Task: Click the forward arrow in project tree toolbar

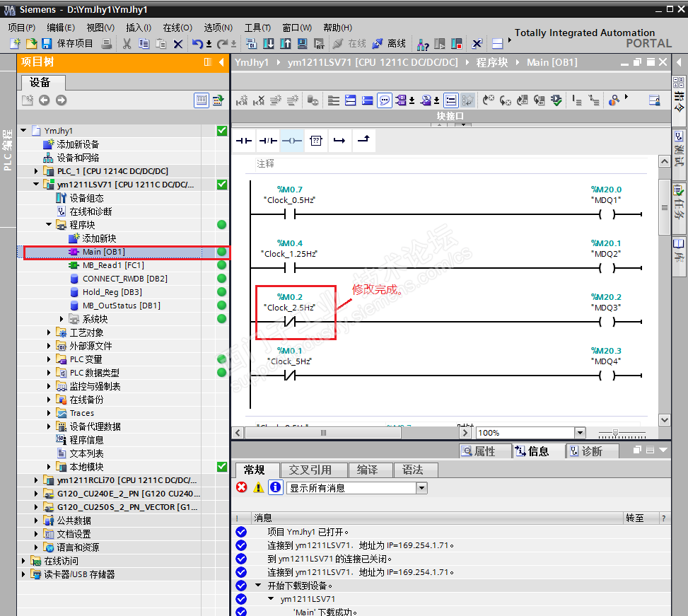Action: (x=61, y=100)
